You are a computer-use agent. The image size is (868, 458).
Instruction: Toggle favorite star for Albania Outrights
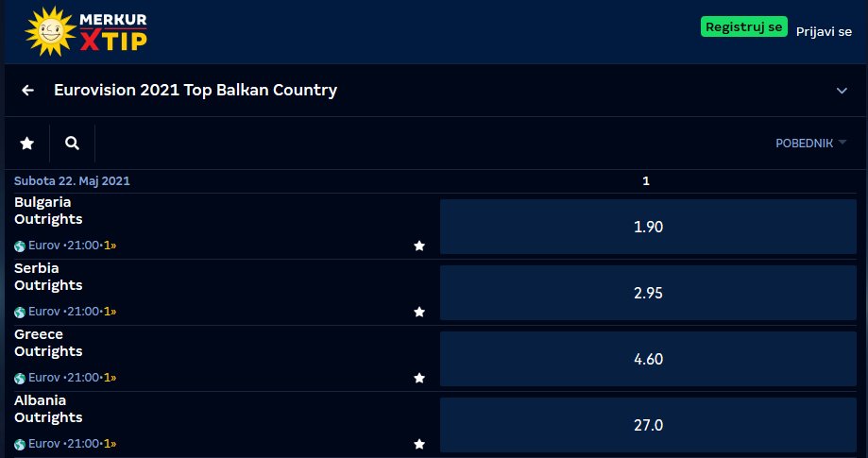click(x=419, y=444)
